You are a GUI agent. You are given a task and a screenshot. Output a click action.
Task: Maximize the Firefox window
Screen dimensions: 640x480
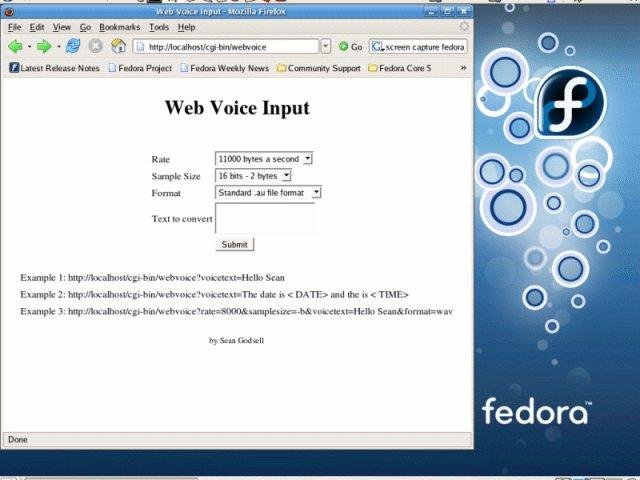[447, 11]
